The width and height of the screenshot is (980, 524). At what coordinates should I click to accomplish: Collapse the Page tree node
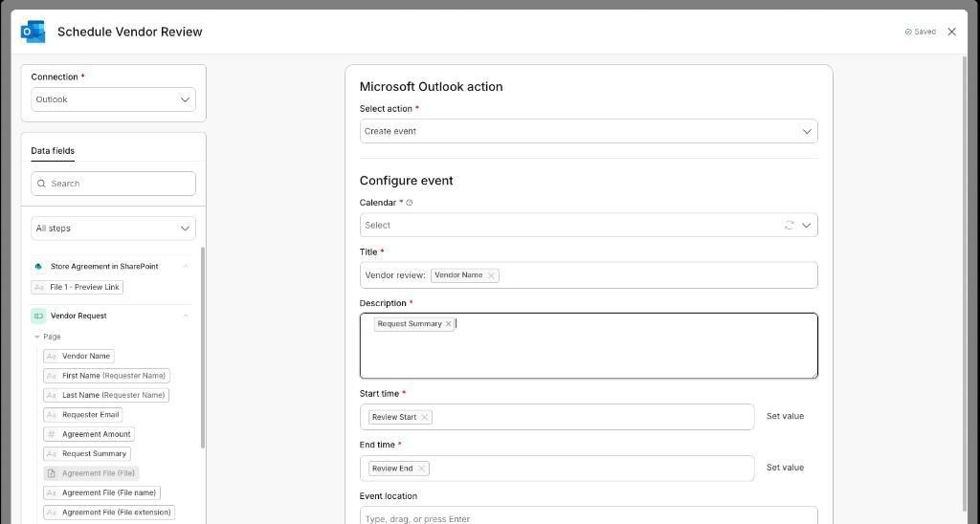click(x=37, y=337)
